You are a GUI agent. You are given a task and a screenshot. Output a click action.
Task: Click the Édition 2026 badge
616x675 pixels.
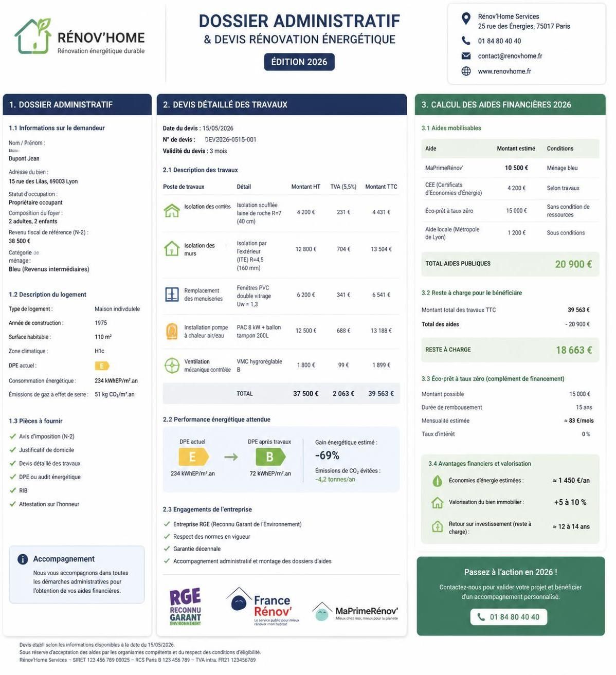[299, 62]
